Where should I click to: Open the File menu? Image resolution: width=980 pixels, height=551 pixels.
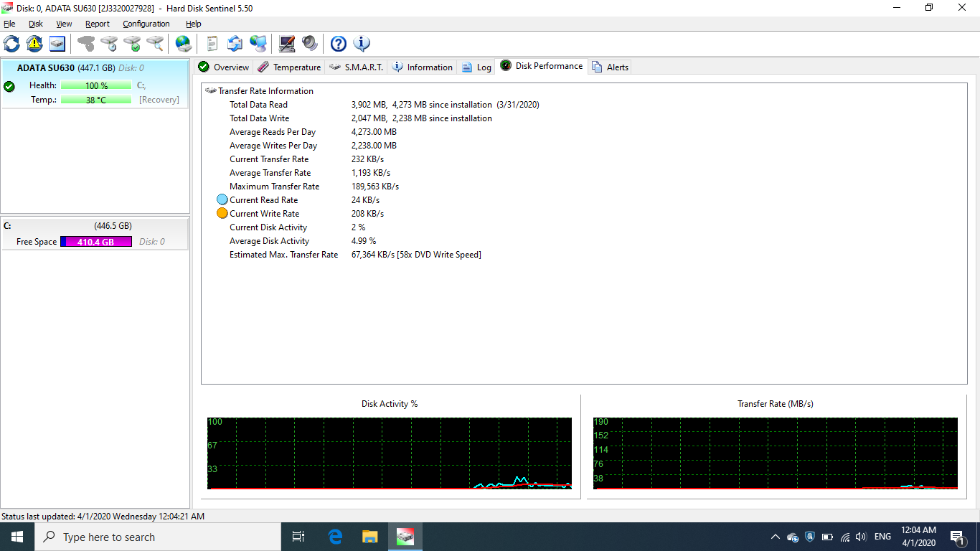click(x=9, y=24)
